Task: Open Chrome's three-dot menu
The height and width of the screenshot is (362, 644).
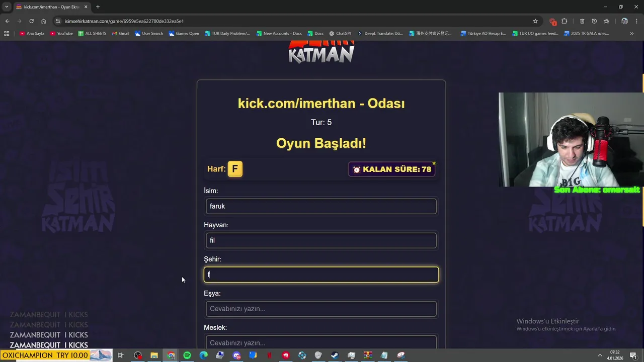Action: [636, 21]
